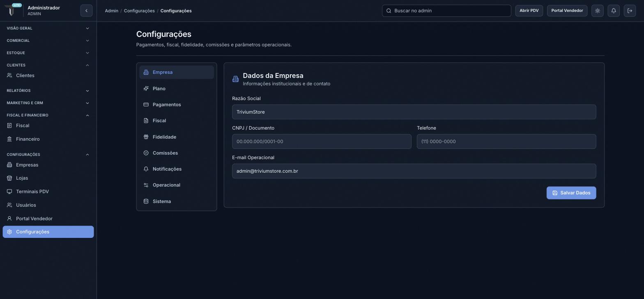The height and width of the screenshot is (299, 644).
Task: Click the Configurações gear icon in sidebar
Action: click(x=9, y=232)
